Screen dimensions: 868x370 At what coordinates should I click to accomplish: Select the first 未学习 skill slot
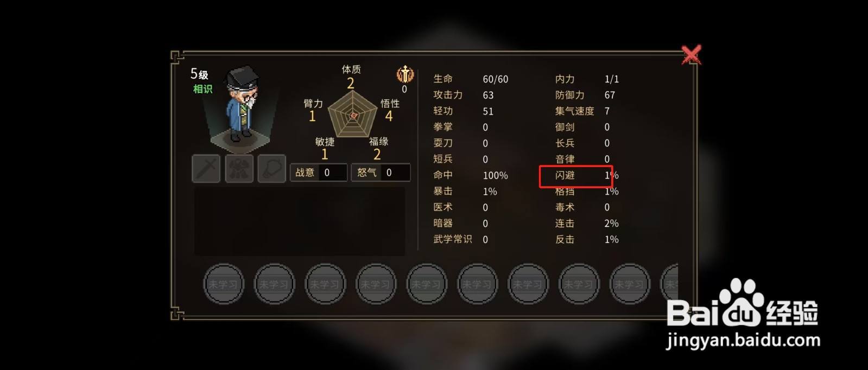pos(224,284)
